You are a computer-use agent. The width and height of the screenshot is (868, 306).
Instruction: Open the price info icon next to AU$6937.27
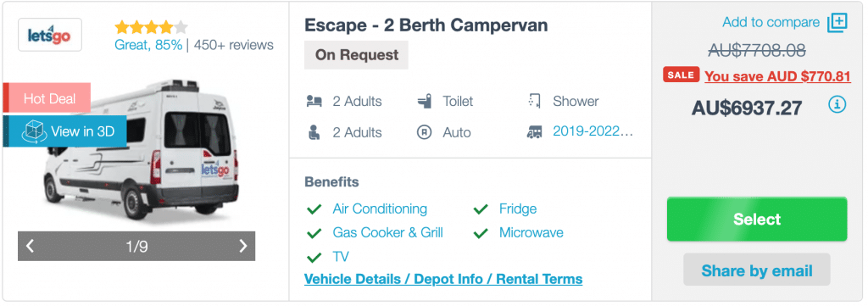click(x=837, y=104)
